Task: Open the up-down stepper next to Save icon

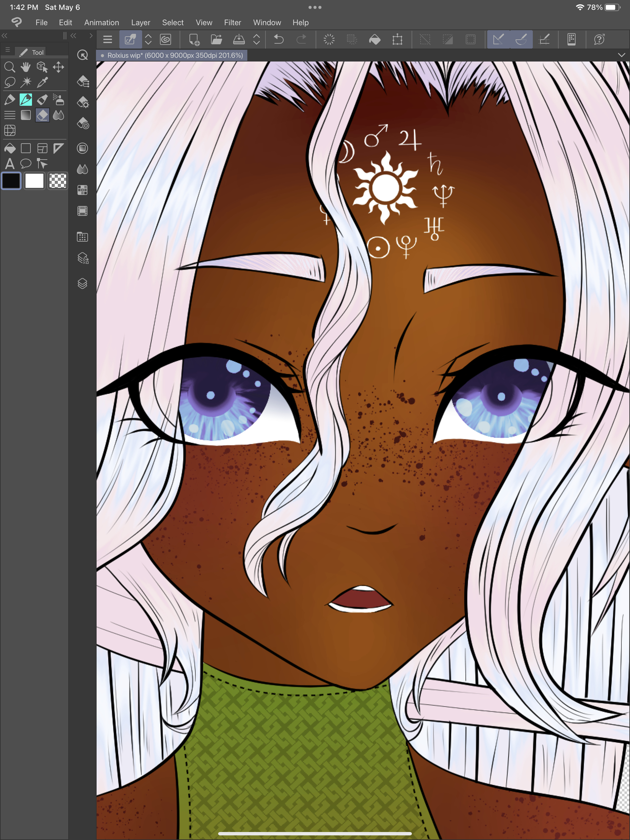Action: [257, 39]
